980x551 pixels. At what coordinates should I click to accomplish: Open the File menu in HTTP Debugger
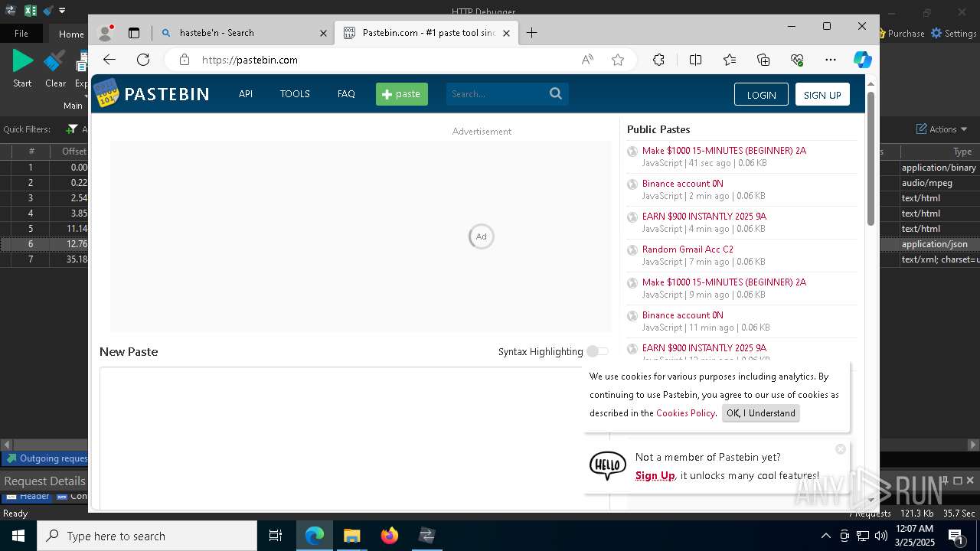pos(21,34)
